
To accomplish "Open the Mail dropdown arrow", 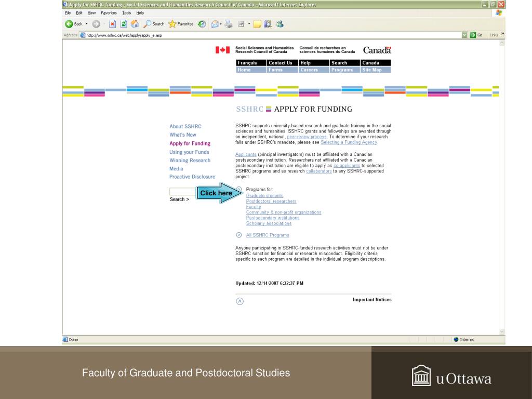I will point(220,24).
